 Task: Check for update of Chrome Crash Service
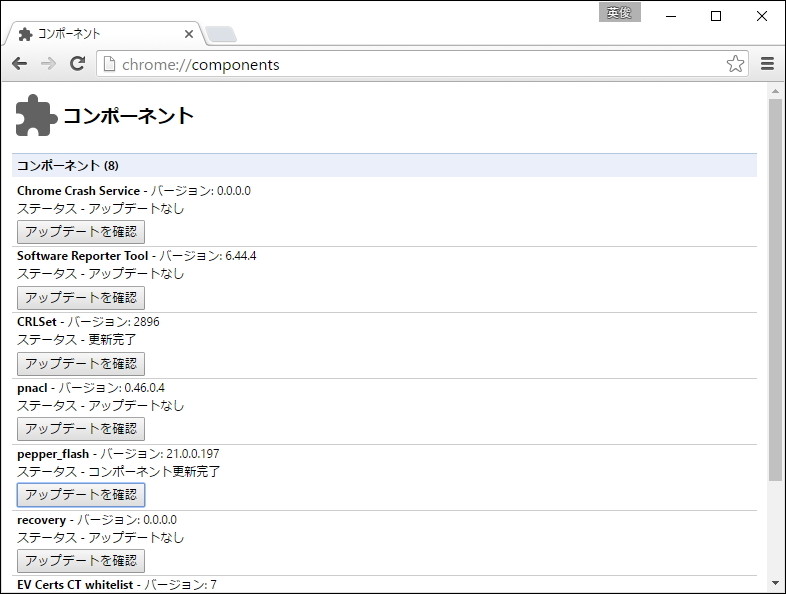81,232
